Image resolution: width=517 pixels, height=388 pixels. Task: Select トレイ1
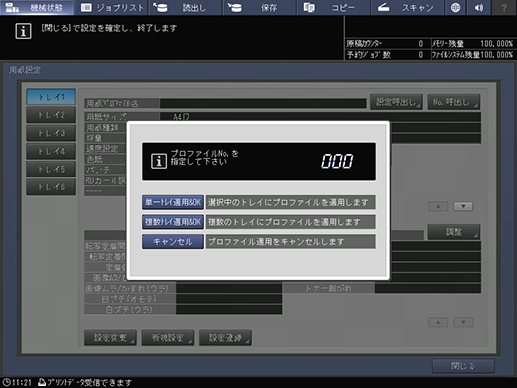pyautogui.click(x=51, y=97)
